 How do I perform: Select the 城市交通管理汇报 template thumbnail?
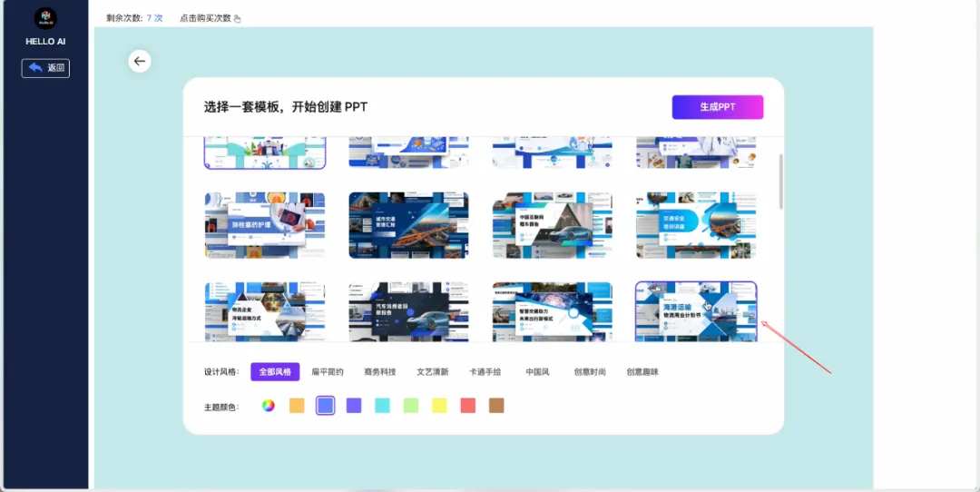(x=408, y=225)
